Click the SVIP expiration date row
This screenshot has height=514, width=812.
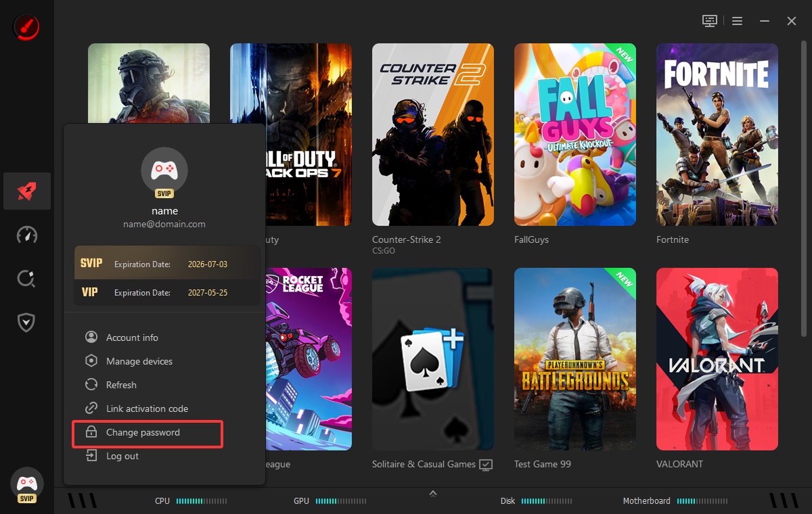pyautogui.click(x=166, y=263)
